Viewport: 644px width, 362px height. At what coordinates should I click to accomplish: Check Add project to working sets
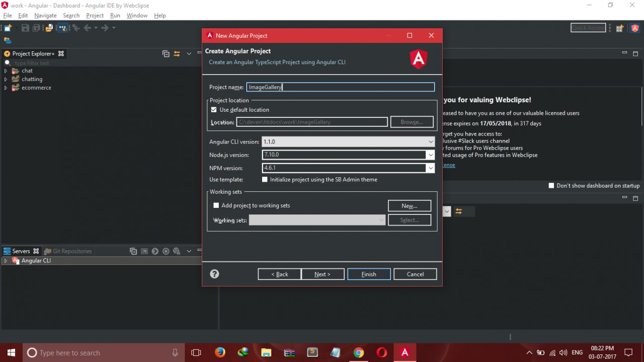click(x=216, y=205)
